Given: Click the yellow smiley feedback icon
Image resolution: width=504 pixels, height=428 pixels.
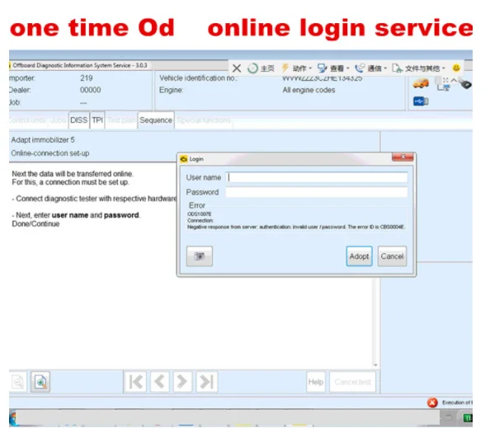Looking at the screenshot, I should [x=456, y=68].
